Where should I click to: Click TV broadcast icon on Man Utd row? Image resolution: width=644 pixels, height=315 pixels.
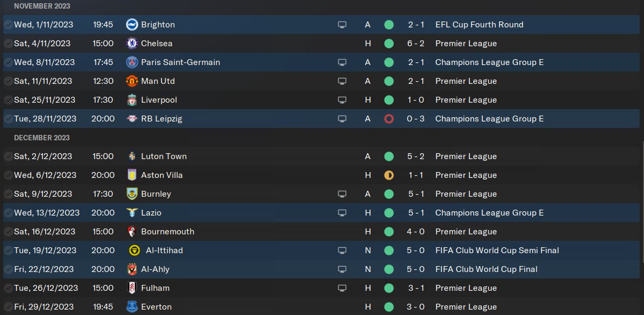click(342, 81)
